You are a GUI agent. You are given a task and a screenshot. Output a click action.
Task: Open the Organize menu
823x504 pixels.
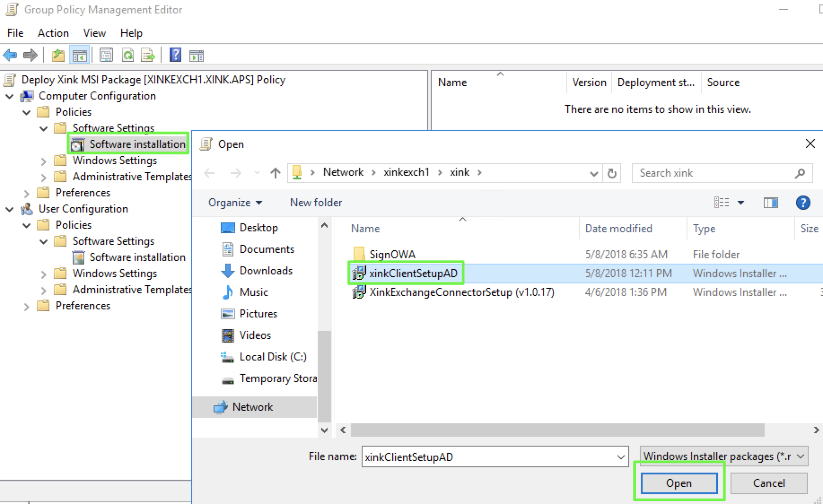click(235, 203)
